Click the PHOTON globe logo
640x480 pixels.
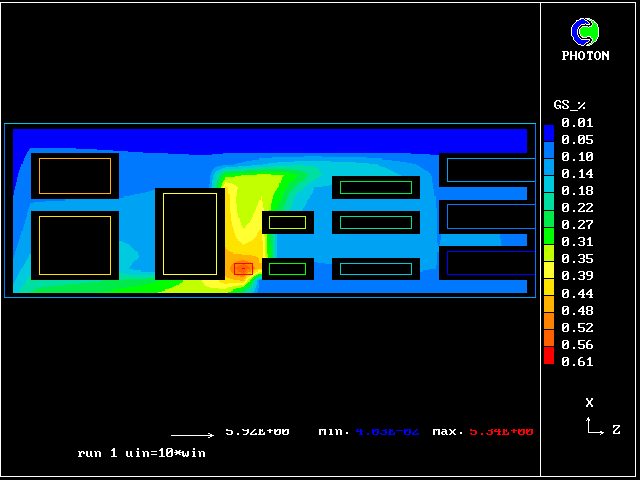coord(585,32)
